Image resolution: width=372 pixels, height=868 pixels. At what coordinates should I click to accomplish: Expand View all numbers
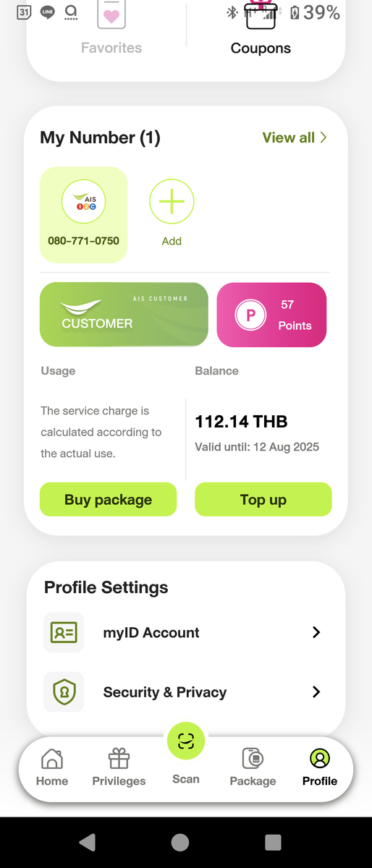pos(295,137)
